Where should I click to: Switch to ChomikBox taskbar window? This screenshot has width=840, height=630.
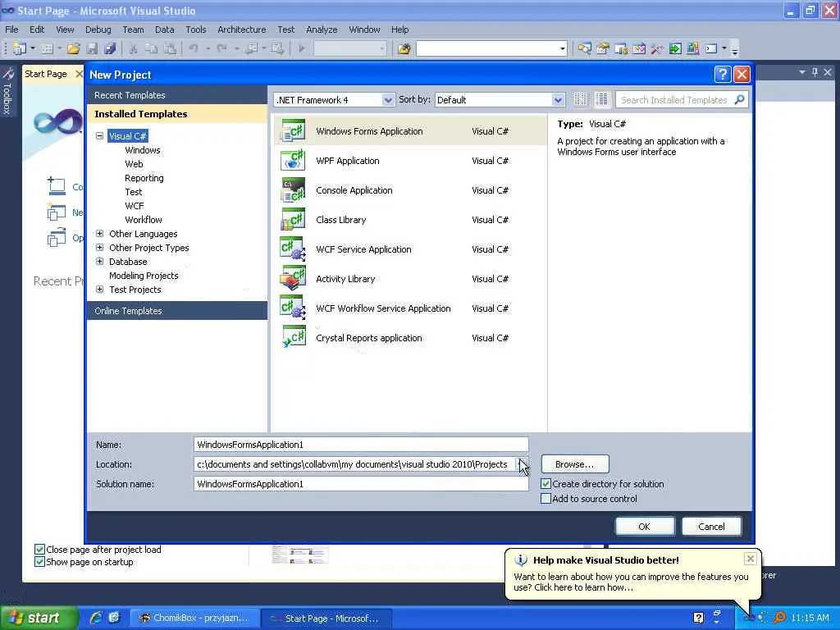(195, 618)
